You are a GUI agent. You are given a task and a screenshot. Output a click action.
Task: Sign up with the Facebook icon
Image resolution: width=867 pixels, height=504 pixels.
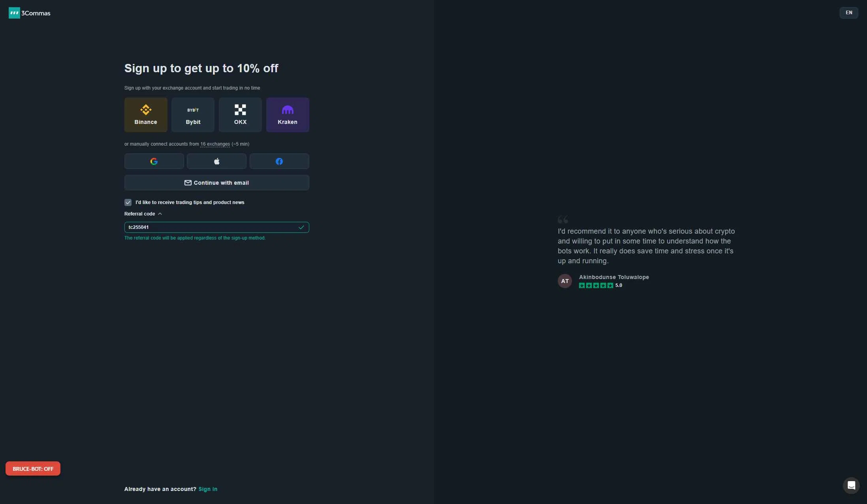click(279, 161)
